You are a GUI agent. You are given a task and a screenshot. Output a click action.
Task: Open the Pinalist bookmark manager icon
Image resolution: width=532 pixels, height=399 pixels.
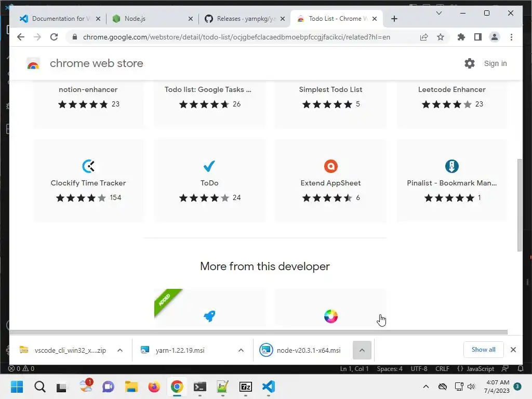click(452, 166)
